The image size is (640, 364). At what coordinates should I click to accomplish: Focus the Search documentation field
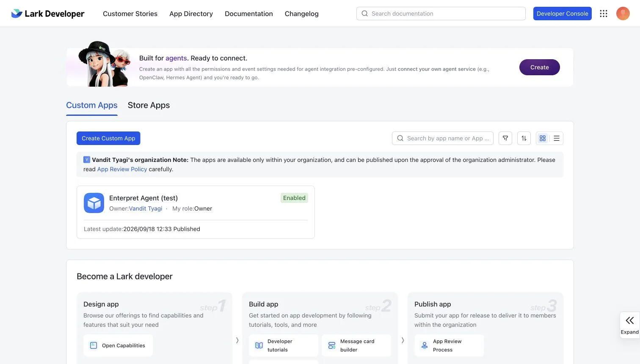point(441,14)
